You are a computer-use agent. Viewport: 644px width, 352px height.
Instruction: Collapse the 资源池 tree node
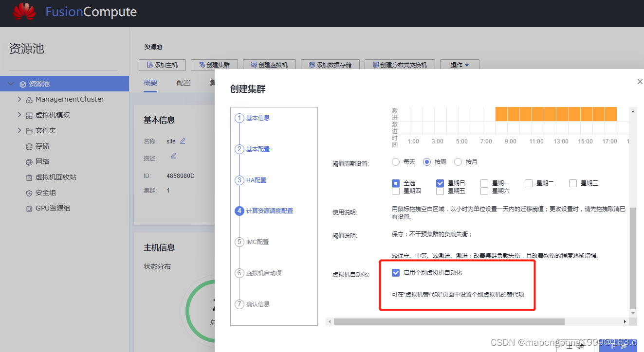coord(11,84)
